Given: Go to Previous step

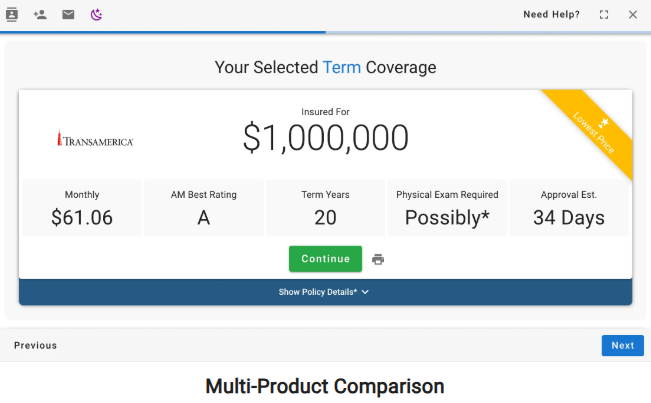Looking at the screenshot, I should (x=35, y=346).
